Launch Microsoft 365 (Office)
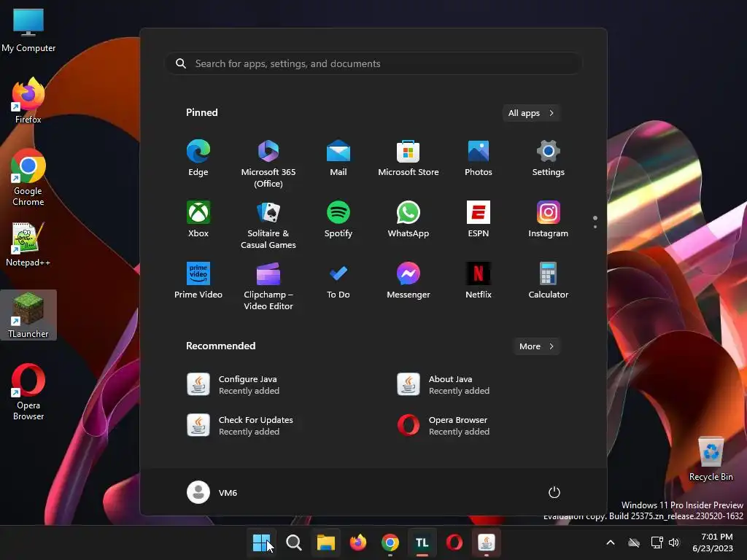747x560 pixels. pos(268,164)
